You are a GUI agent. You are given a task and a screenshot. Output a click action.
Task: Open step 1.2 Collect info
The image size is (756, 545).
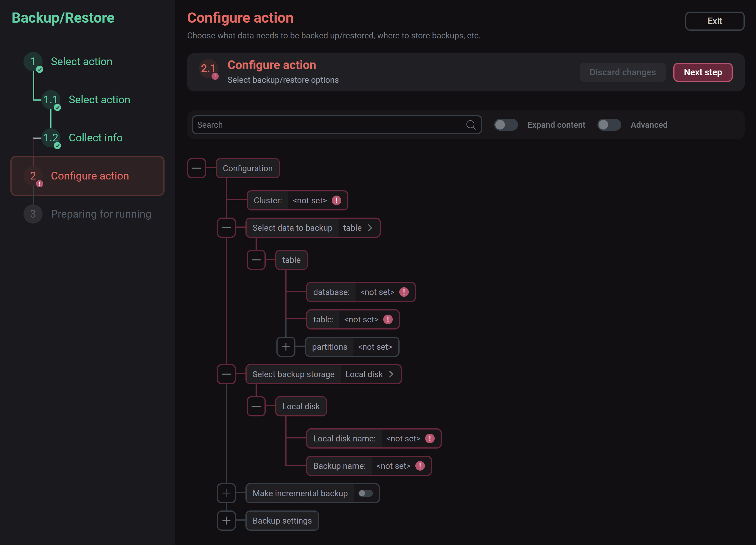tap(96, 138)
